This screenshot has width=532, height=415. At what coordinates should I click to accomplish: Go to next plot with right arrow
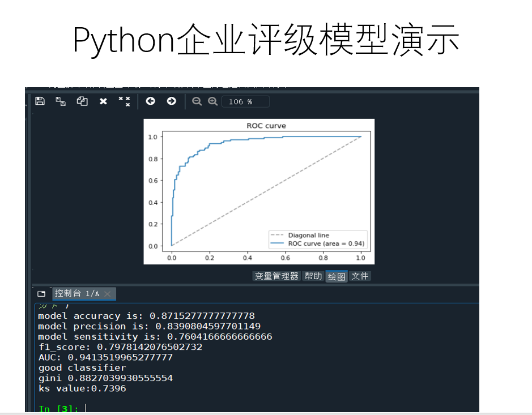pos(171,101)
